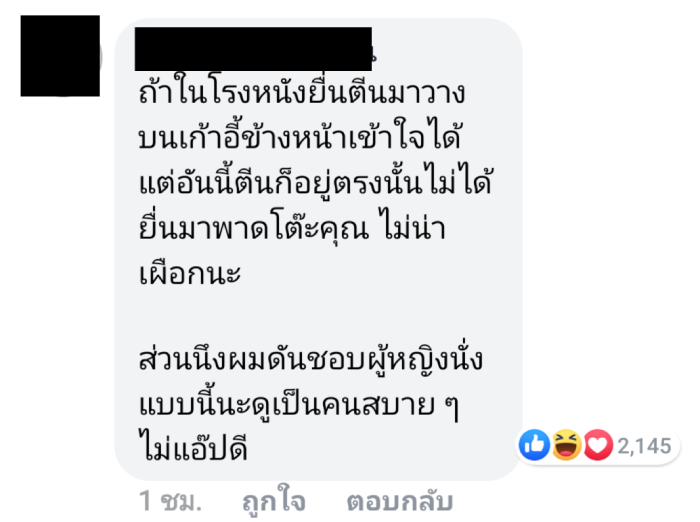Click the comment line "บนเก้าอี้ข้างหน้าเข้าใจได้"
Image resolution: width=700 pixels, height=522 pixels.
[x=300, y=137]
